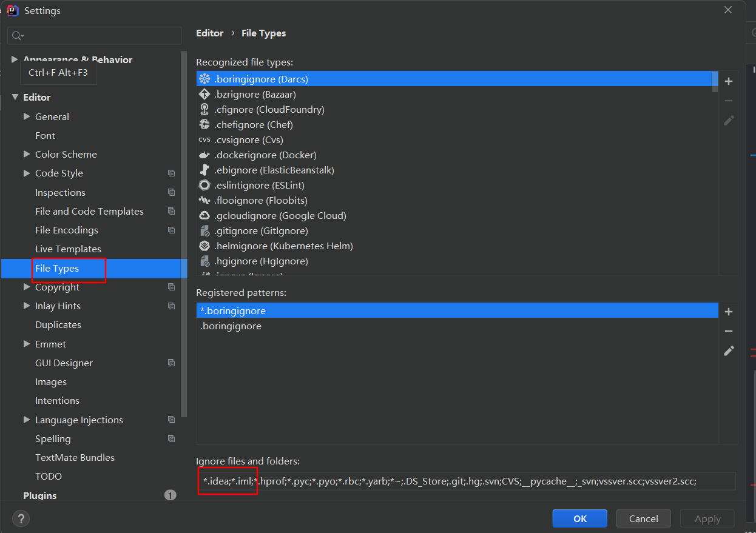Click the Chef icon for .chefignore
This screenshot has height=533, width=756.
(204, 125)
